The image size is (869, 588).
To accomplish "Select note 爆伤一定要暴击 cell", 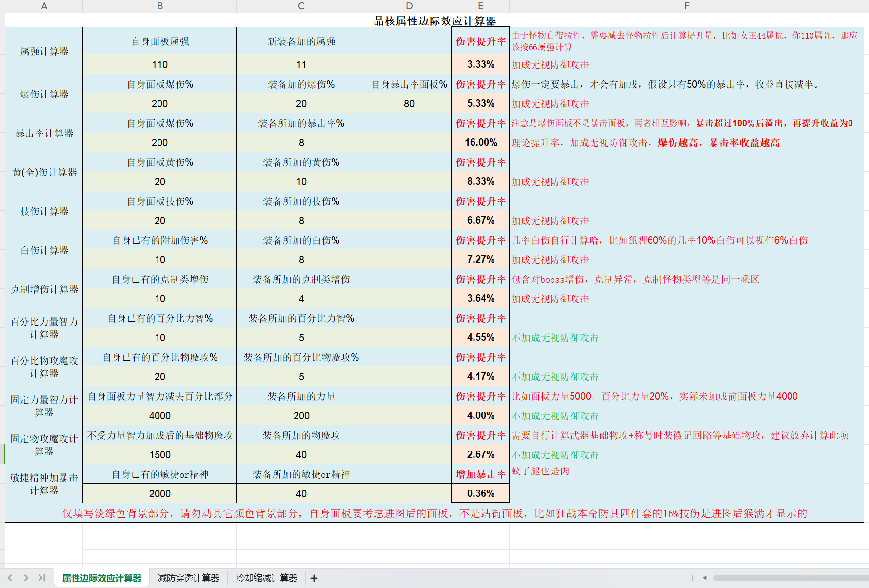I will [687, 84].
